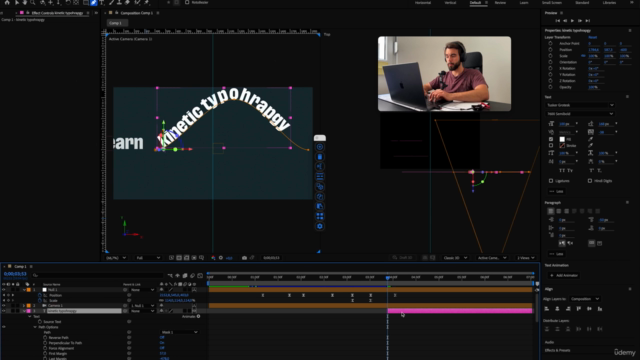Viewport: 640px width, 360px height.
Task: Open the font family dropdown
Action: pos(580,105)
